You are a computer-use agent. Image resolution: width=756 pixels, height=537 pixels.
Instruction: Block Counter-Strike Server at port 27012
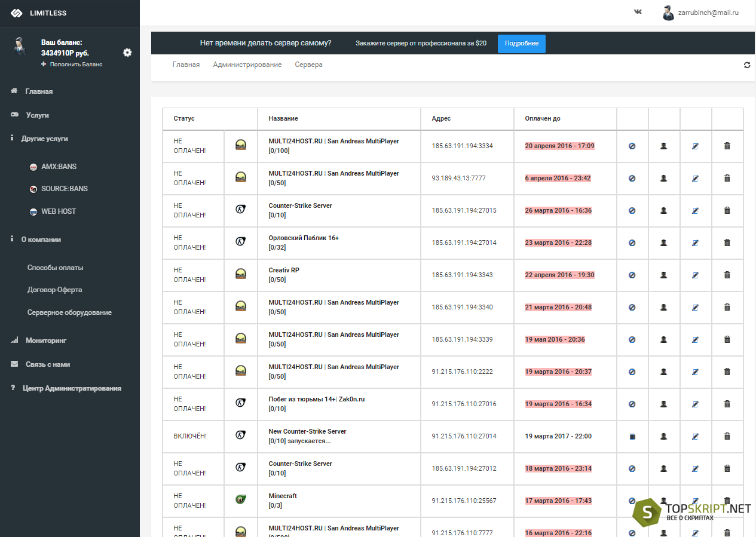(632, 468)
